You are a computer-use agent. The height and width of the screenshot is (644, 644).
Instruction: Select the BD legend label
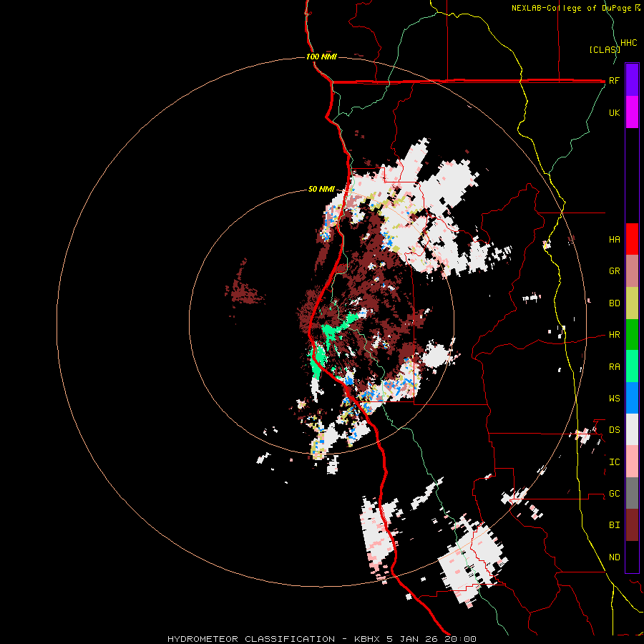615,303
